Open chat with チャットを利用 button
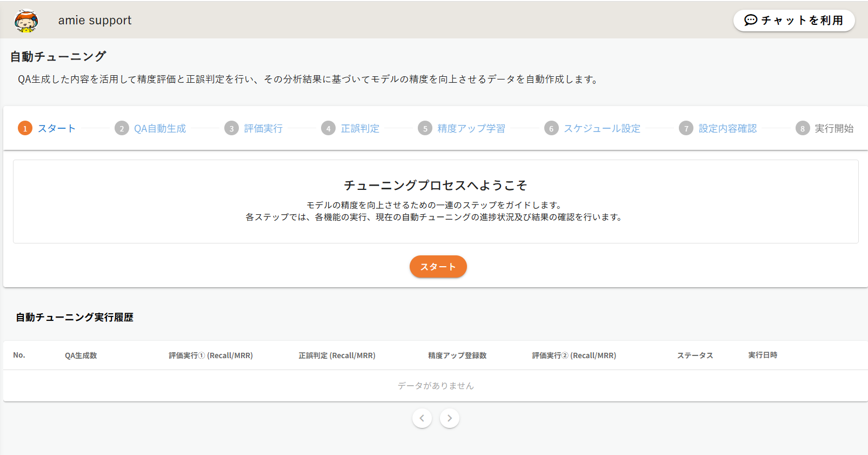 click(793, 21)
